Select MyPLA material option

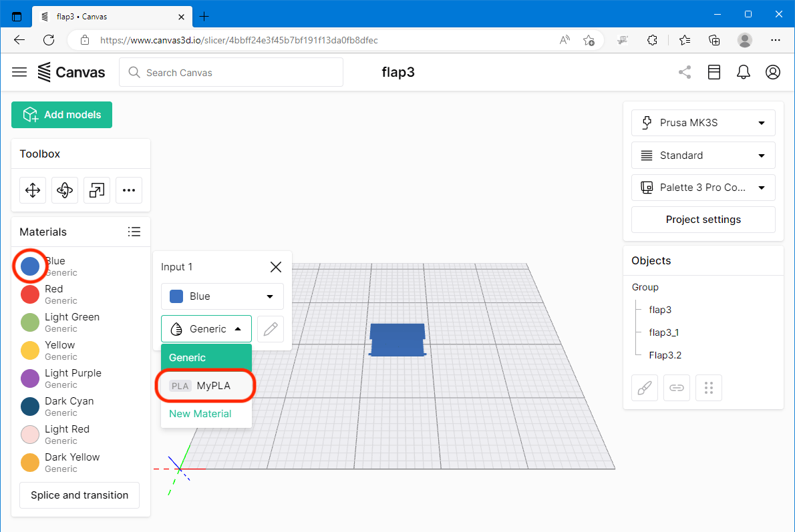[x=206, y=386]
